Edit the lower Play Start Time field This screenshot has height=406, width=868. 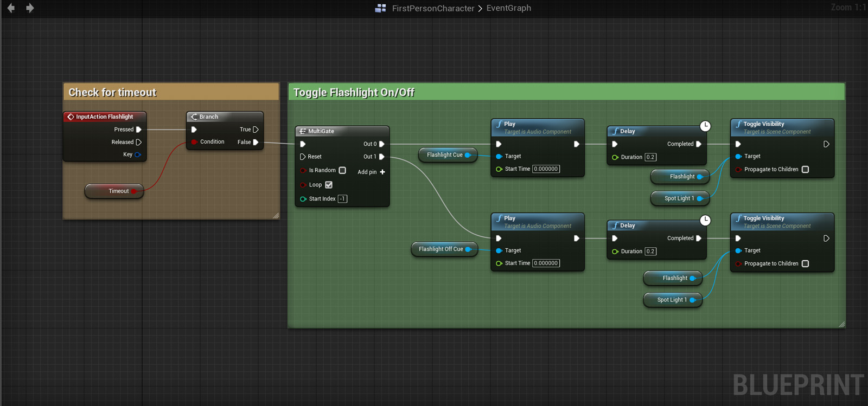[x=546, y=263]
